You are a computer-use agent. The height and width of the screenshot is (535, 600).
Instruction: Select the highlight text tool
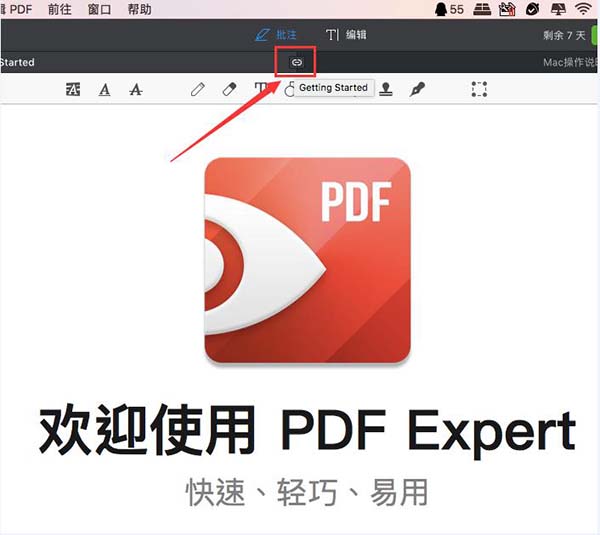point(73,90)
